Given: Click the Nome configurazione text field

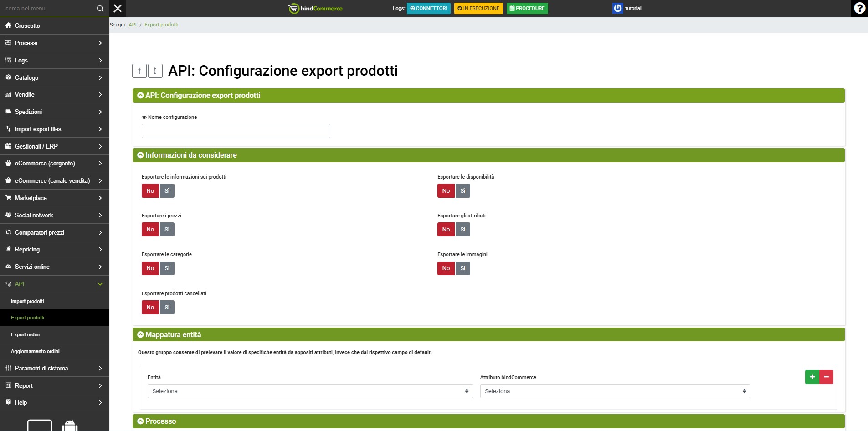Looking at the screenshot, I should (236, 131).
